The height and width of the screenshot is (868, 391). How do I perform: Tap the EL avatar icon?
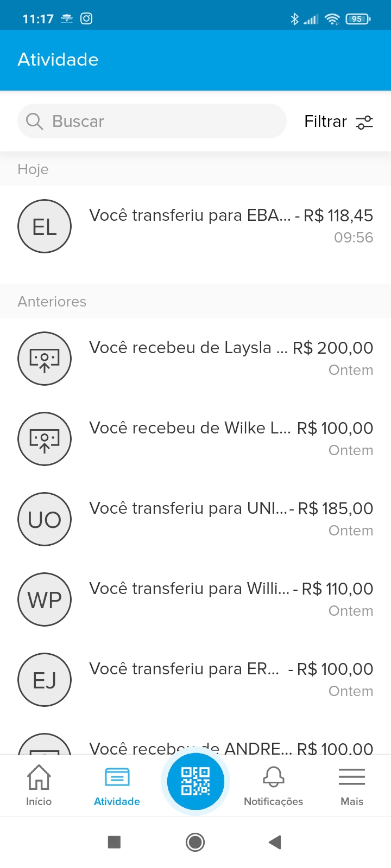(45, 226)
